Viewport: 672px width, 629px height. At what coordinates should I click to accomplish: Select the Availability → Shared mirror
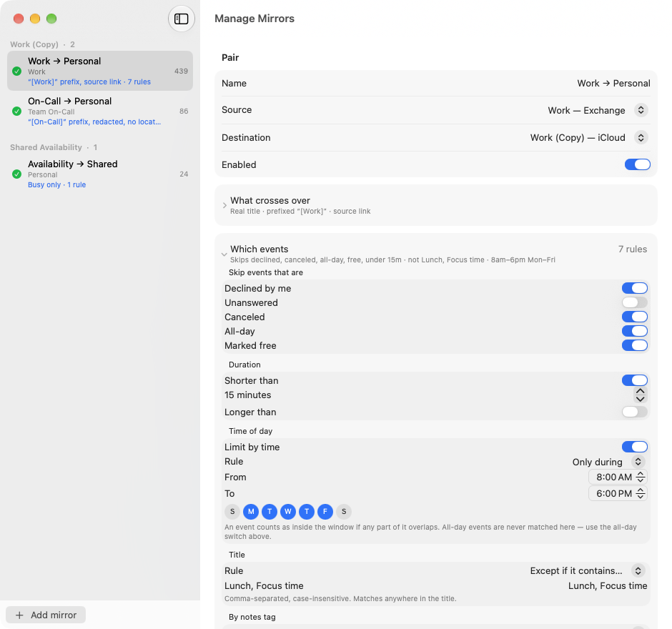coord(100,174)
